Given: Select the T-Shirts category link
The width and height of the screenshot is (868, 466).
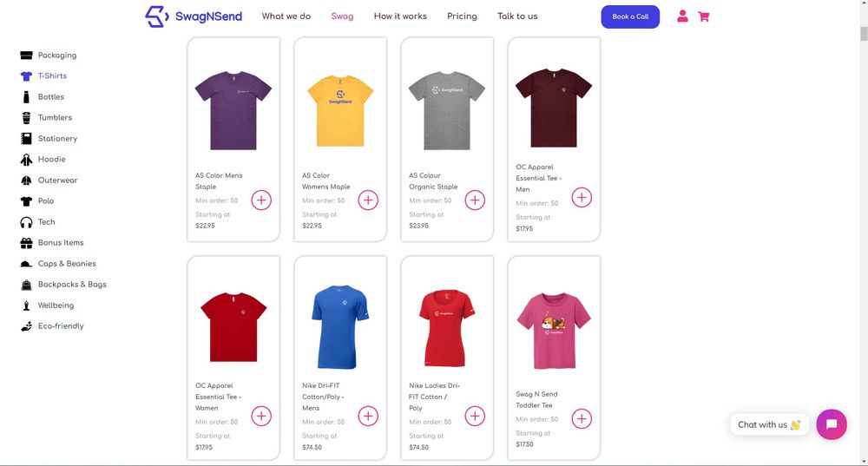Looking at the screenshot, I should coord(52,75).
